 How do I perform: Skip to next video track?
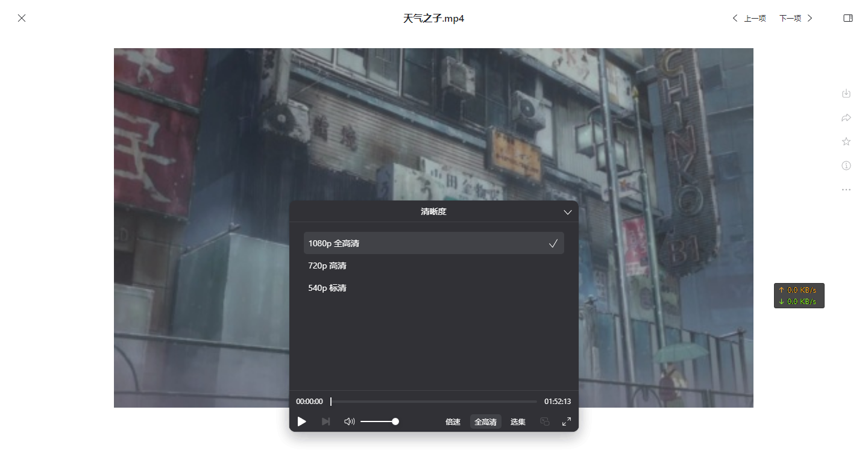click(x=326, y=421)
